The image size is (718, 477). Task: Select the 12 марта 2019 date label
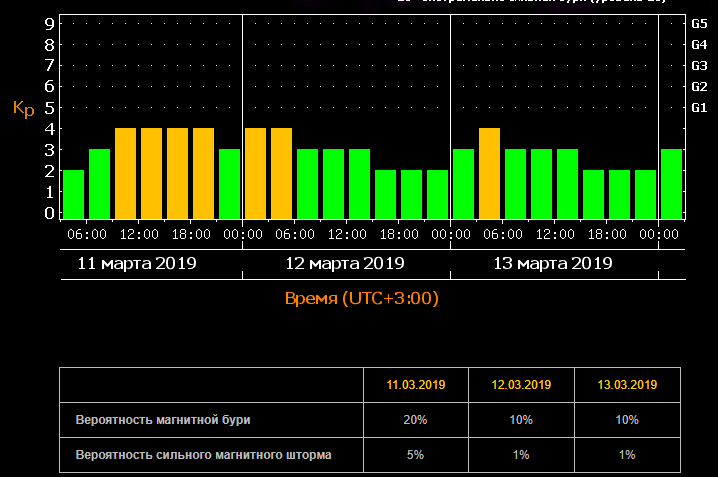pos(345,264)
